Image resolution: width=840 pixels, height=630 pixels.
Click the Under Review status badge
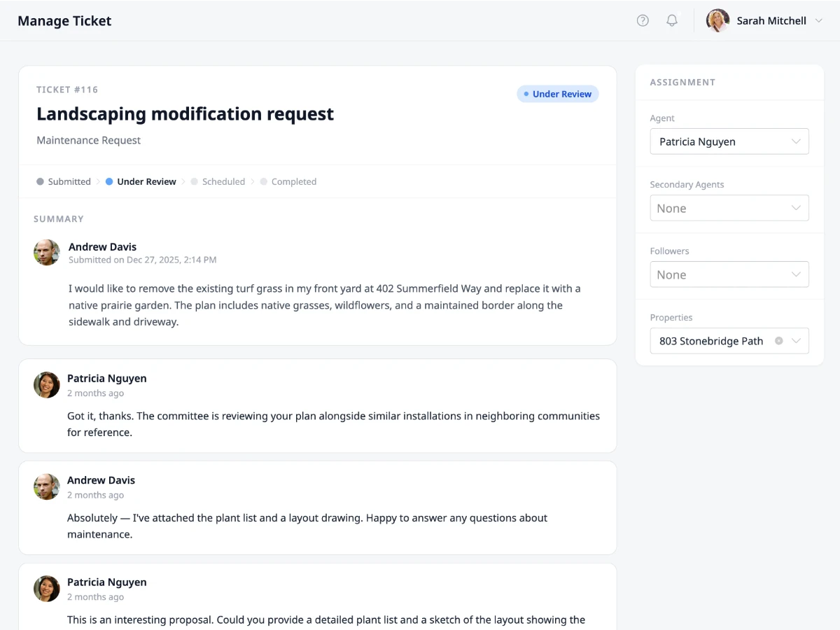558,94
